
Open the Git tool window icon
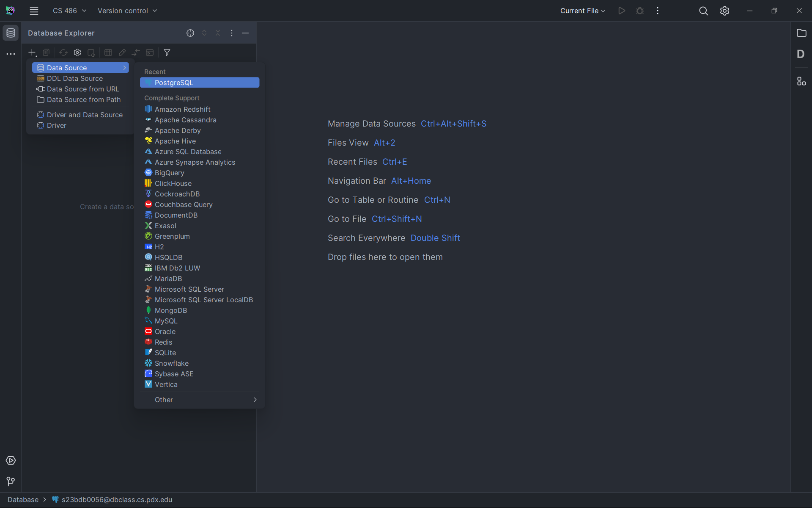click(x=11, y=481)
